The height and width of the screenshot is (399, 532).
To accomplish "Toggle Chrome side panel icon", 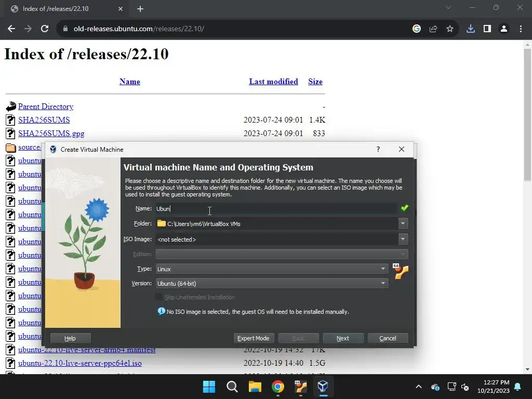I will (487, 29).
